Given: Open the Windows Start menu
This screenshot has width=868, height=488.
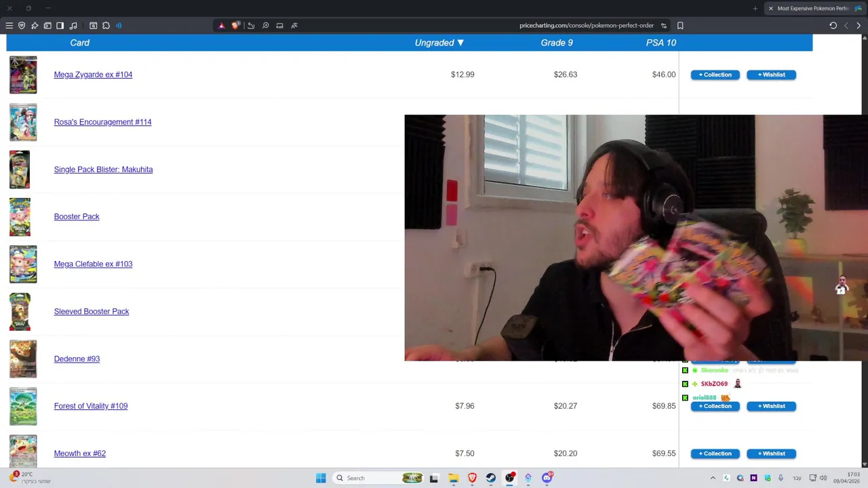Looking at the screenshot, I should tap(321, 478).
